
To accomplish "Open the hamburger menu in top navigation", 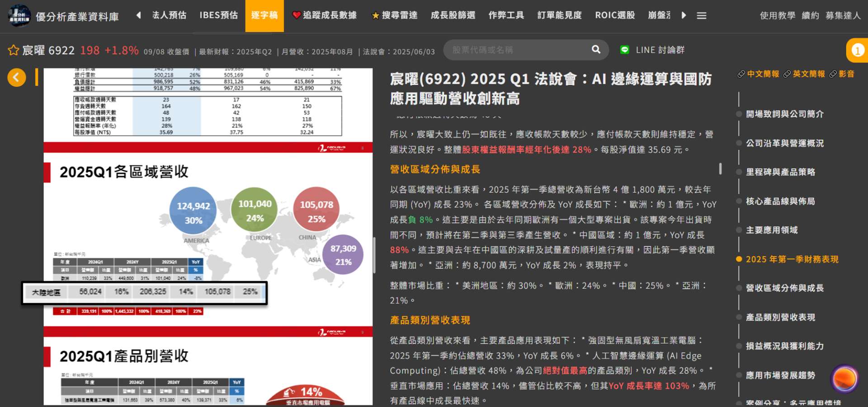I will (x=701, y=16).
